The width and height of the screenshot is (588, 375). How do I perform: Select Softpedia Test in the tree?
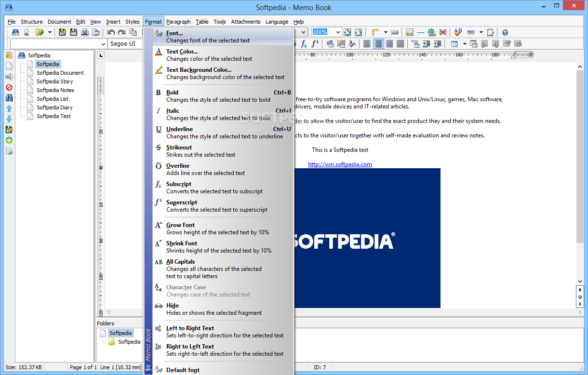click(53, 116)
